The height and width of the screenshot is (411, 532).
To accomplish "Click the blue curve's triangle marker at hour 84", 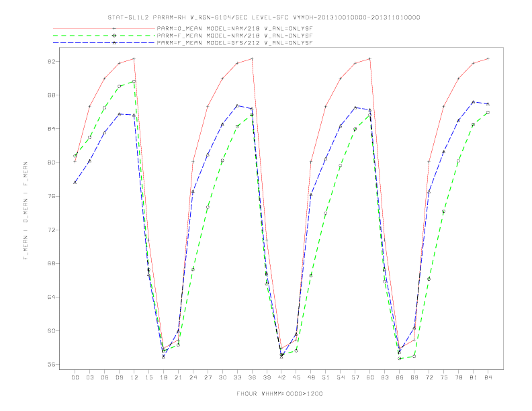I will [x=488, y=103].
